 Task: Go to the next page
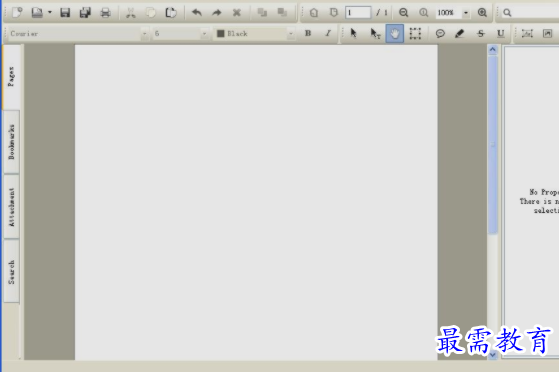pyautogui.click(x=334, y=13)
